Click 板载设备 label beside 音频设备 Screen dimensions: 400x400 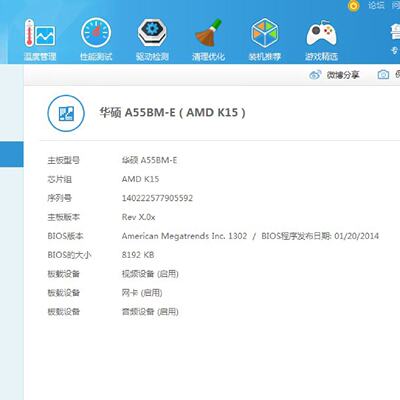(64, 312)
